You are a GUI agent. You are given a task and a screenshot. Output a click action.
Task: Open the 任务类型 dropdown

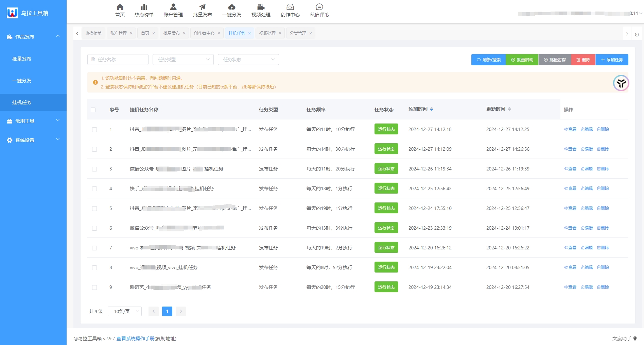(x=183, y=60)
